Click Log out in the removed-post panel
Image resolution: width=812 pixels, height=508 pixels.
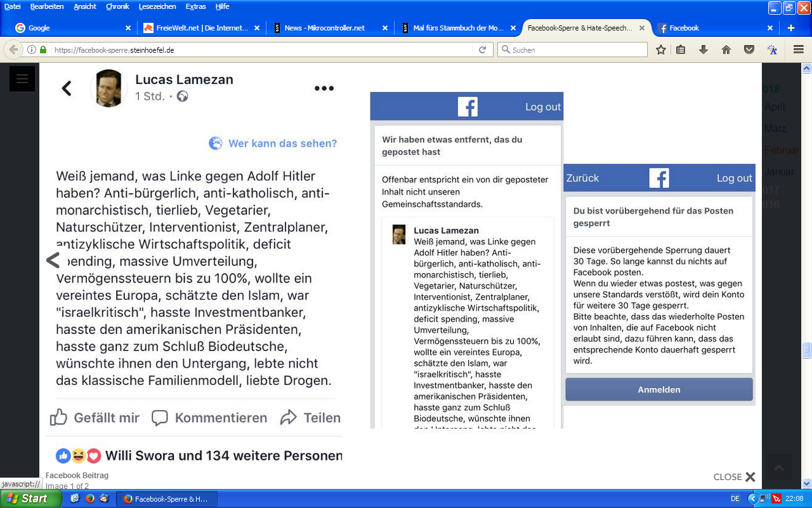[543, 107]
